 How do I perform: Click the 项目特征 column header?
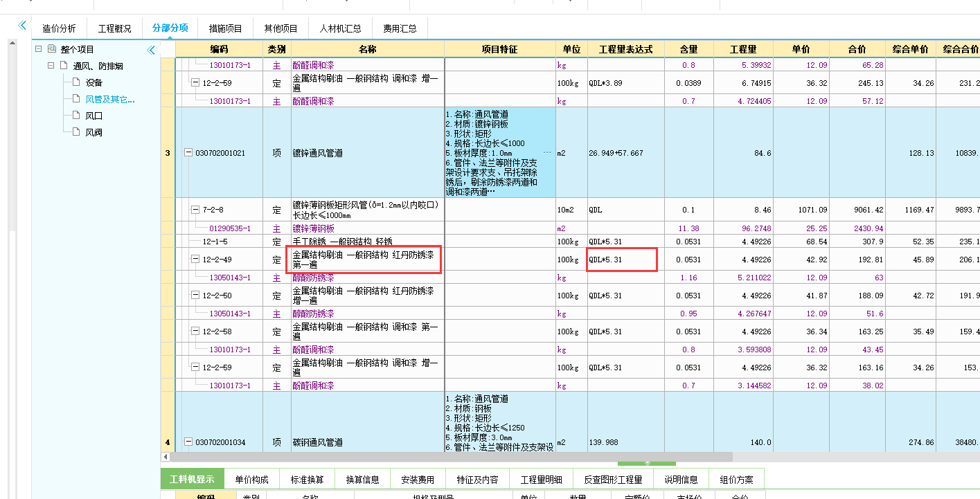[500, 49]
